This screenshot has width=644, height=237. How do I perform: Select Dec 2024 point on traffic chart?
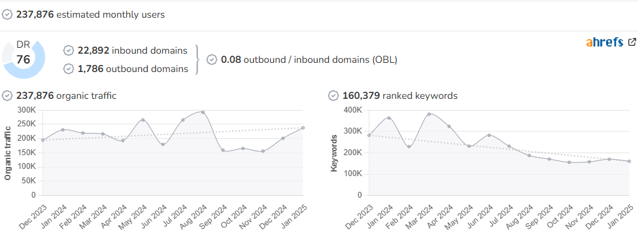(x=283, y=138)
